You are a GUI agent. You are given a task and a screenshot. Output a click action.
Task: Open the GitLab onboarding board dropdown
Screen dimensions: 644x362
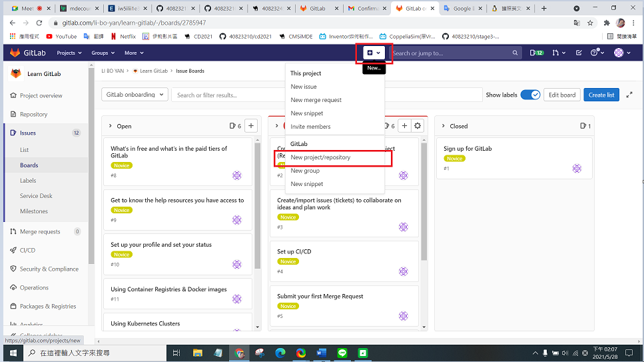[135, 95]
